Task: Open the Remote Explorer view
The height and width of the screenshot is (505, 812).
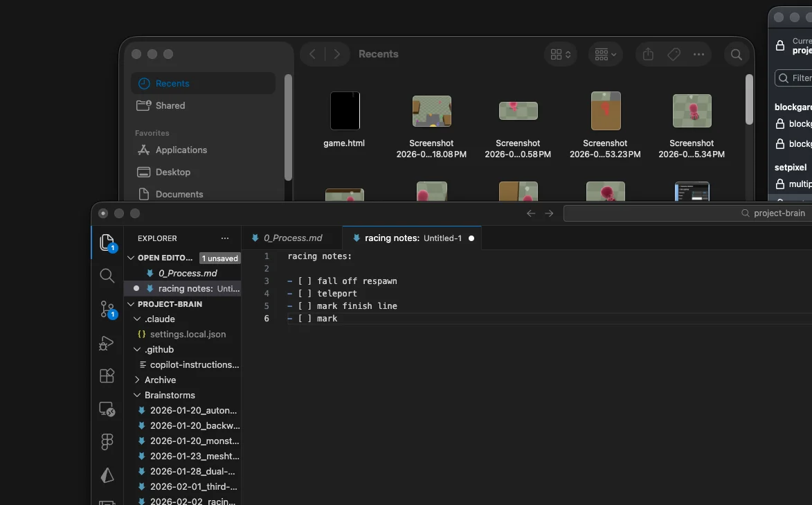Action: pos(107,409)
